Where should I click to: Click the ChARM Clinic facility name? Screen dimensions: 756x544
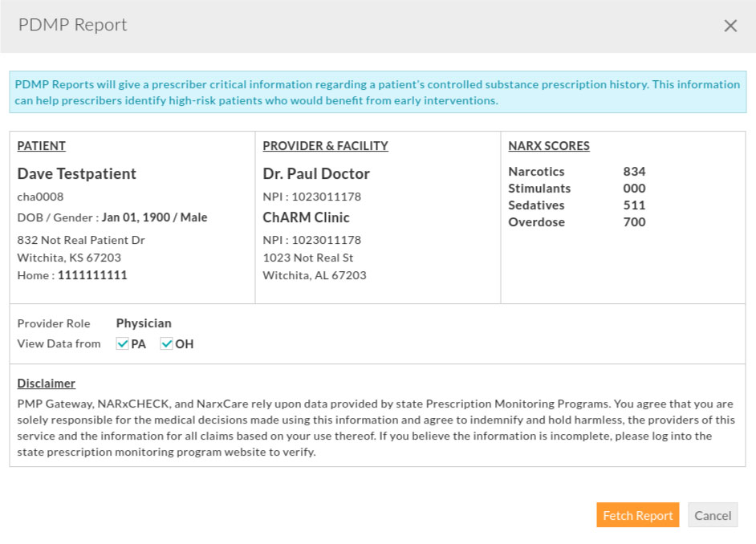(x=304, y=217)
